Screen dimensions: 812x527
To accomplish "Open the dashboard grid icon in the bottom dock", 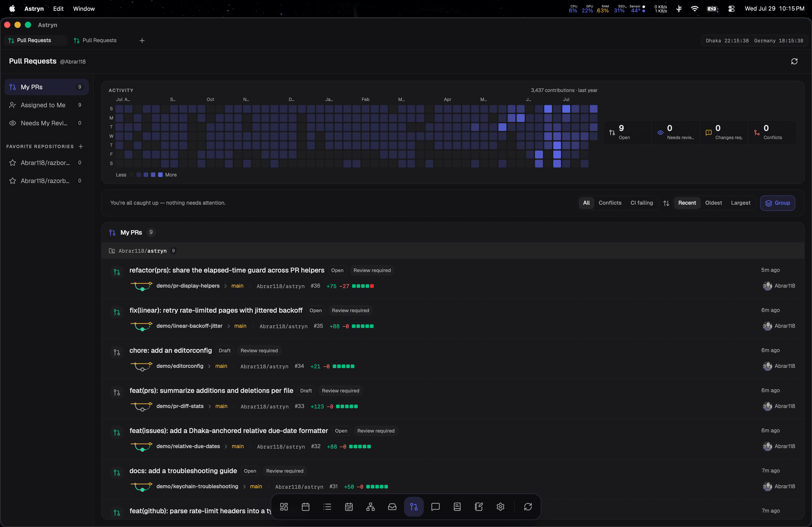I will pyautogui.click(x=284, y=507).
